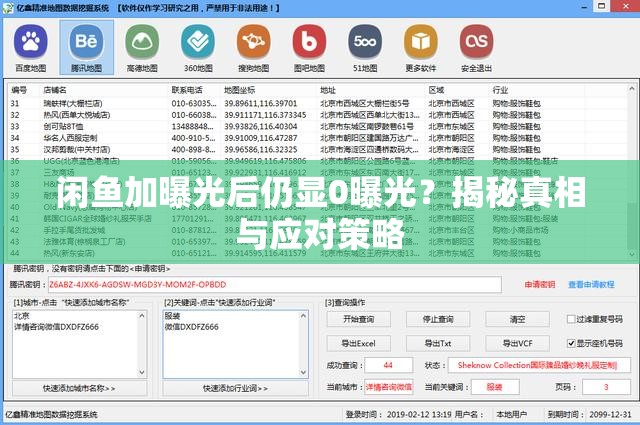
Task: Open the 360地图 icon
Action: pyautogui.click(x=198, y=48)
